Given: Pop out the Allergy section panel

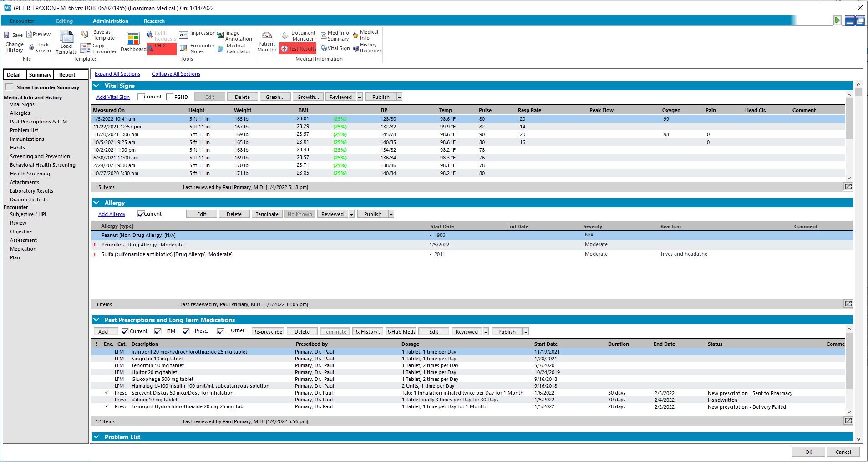Looking at the screenshot, I should click(x=848, y=304).
